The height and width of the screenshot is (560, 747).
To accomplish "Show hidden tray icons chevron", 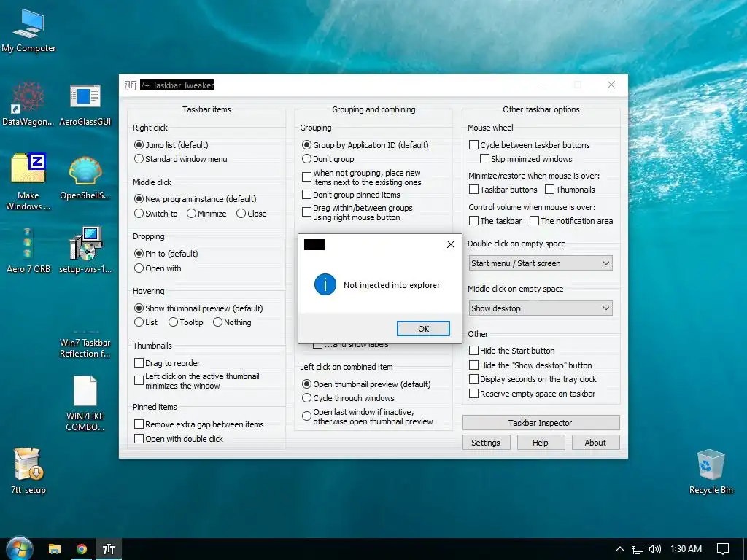I will [x=619, y=549].
